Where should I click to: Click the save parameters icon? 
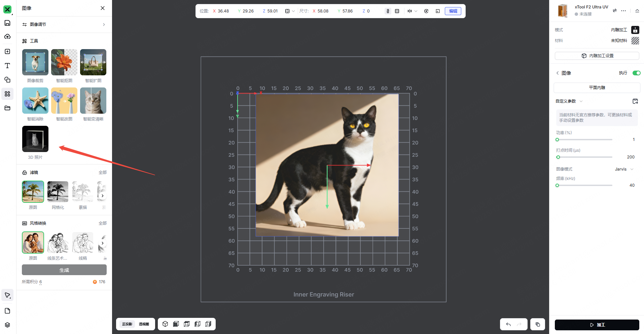635,101
